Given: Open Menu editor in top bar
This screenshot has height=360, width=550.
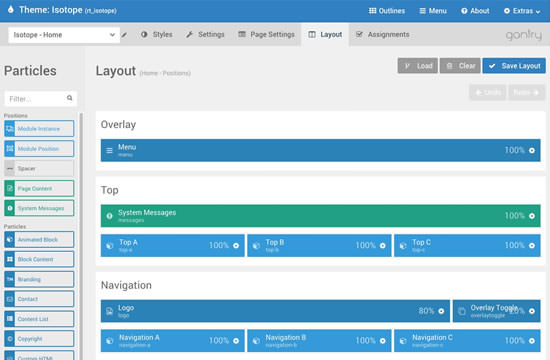Looking at the screenshot, I should pos(433,11).
